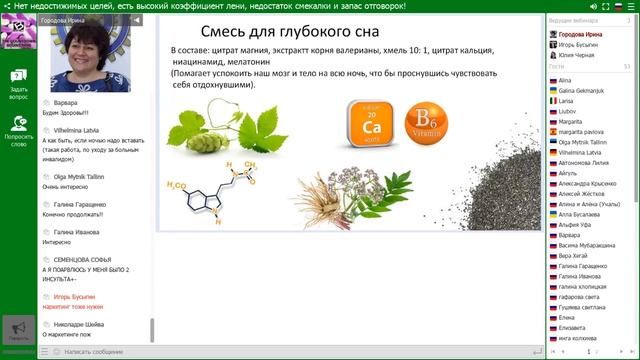The image size is (640, 360).
Task: Click the avatar icon beside Vilhelmina Latvia's message
Action: tap(47, 131)
